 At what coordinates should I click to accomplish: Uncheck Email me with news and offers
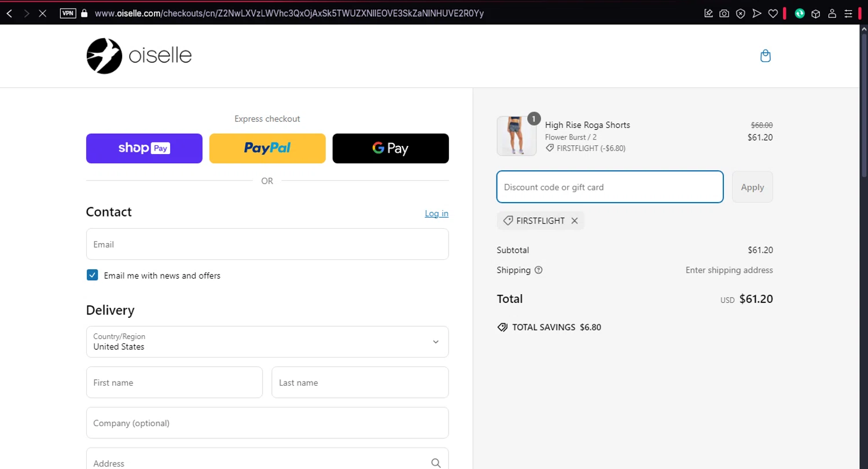[x=92, y=275]
